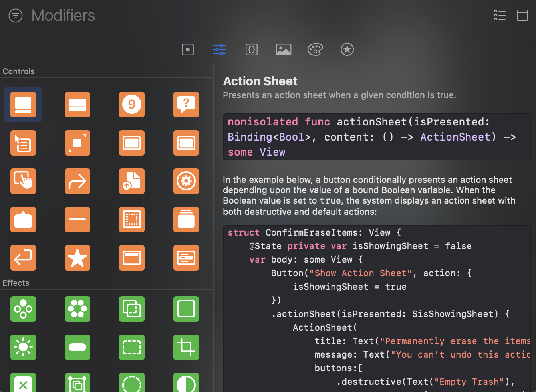Select the white star modifier icon
The width and height of the screenshot is (536, 392).
click(x=77, y=258)
